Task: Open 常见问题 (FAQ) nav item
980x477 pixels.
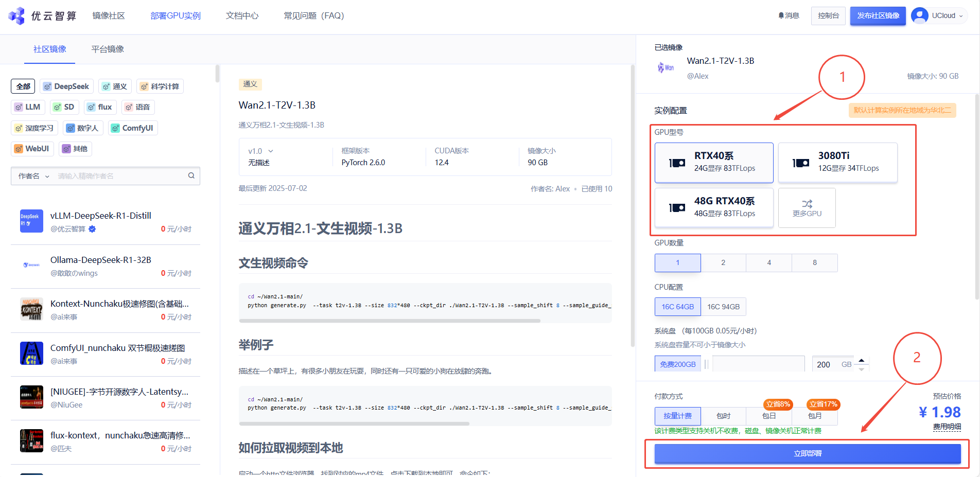Action: 314,16
